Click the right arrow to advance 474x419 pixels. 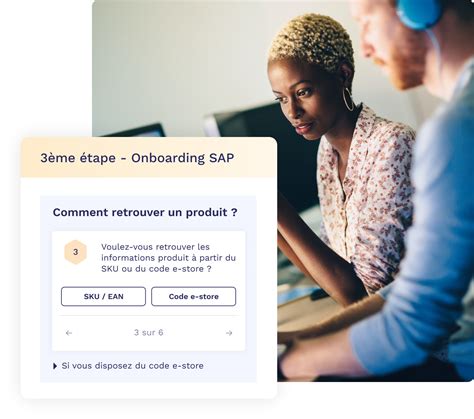click(229, 333)
